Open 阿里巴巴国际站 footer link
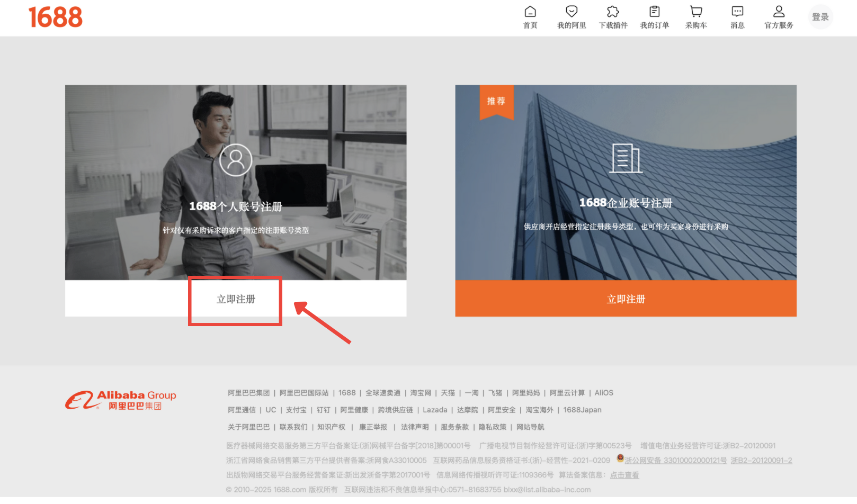Screen dimensions: 857x504 [x=304, y=393]
